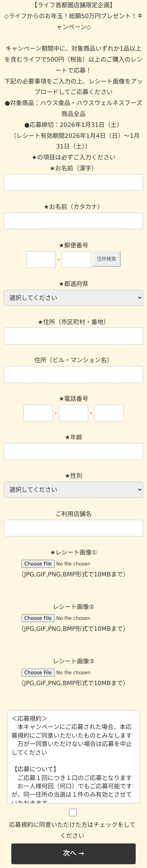Check the terms agreement checkbox
Image resolution: width=147 pixels, height=868 pixels.
coord(73,812)
